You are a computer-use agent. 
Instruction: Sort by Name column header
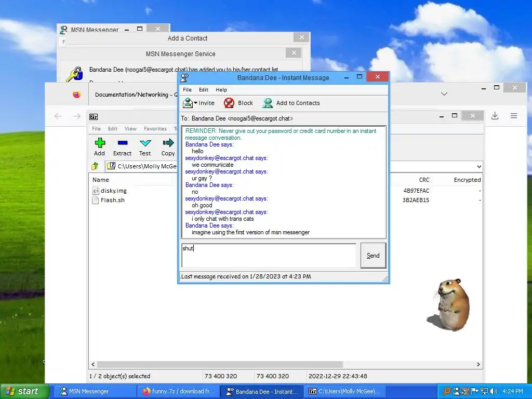100,180
